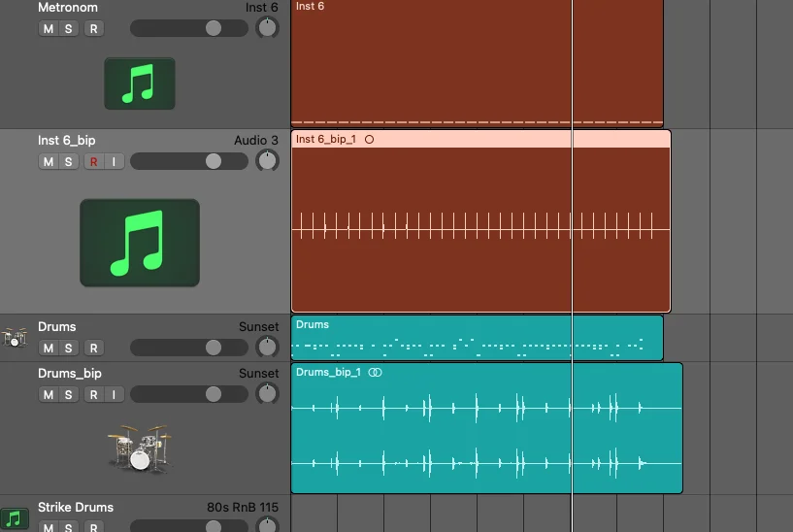
Task: Select the Inst 6 MIDI region
Action: pos(477,63)
